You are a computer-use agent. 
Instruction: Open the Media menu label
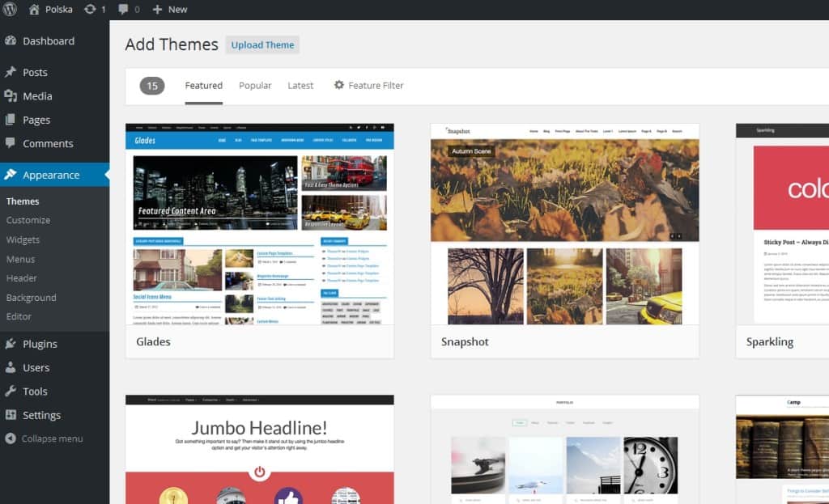[37, 96]
